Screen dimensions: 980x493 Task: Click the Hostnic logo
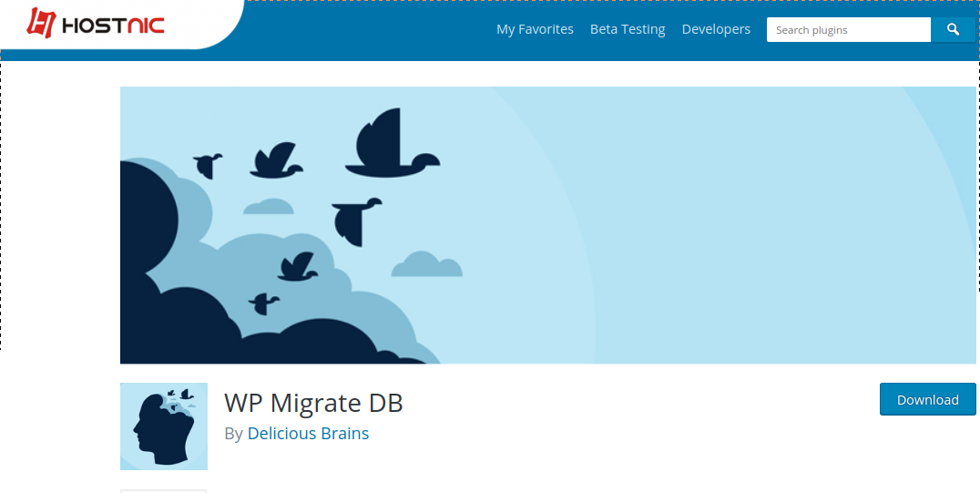[95, 24]
